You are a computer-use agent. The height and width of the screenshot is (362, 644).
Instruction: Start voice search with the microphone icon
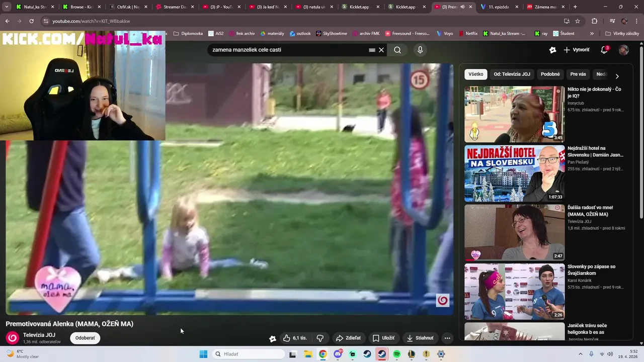pos(420,50)
